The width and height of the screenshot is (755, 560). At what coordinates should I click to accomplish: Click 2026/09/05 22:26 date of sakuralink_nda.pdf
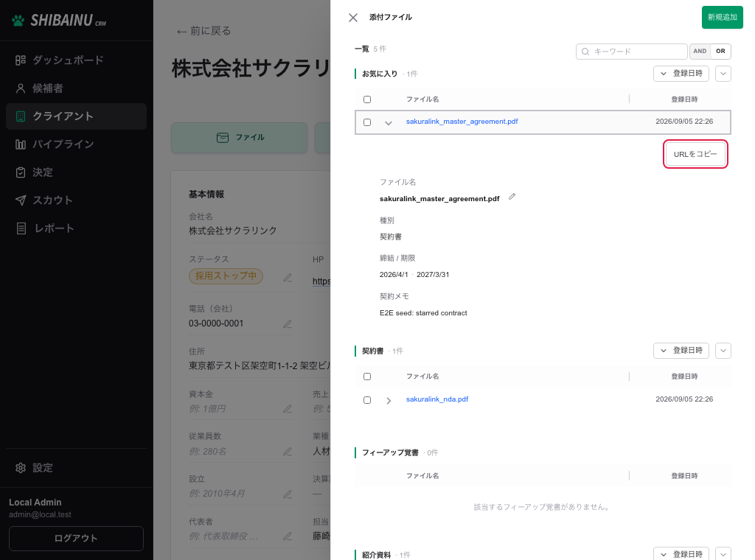tap(684, 399)
